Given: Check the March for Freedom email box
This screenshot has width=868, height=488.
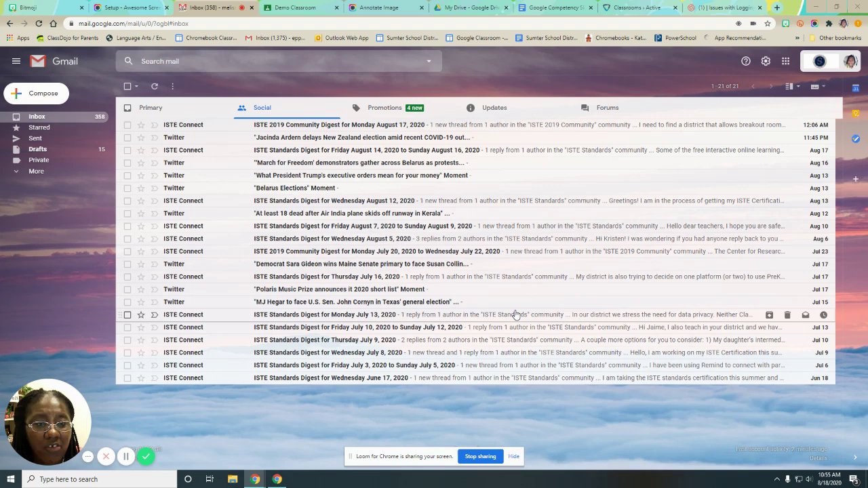Looking at the screenshot, I should (x=127, y=163).
